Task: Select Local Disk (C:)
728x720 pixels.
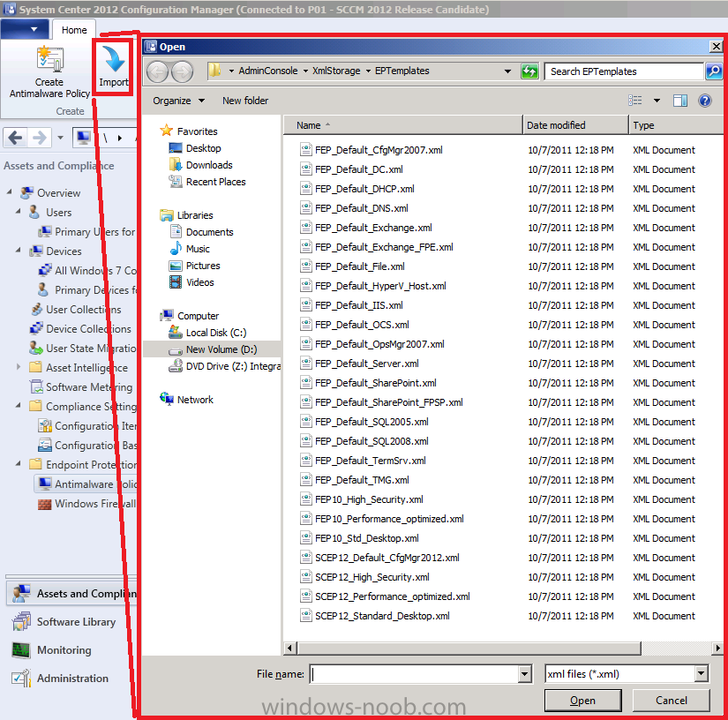Action: tap(216, 333)
